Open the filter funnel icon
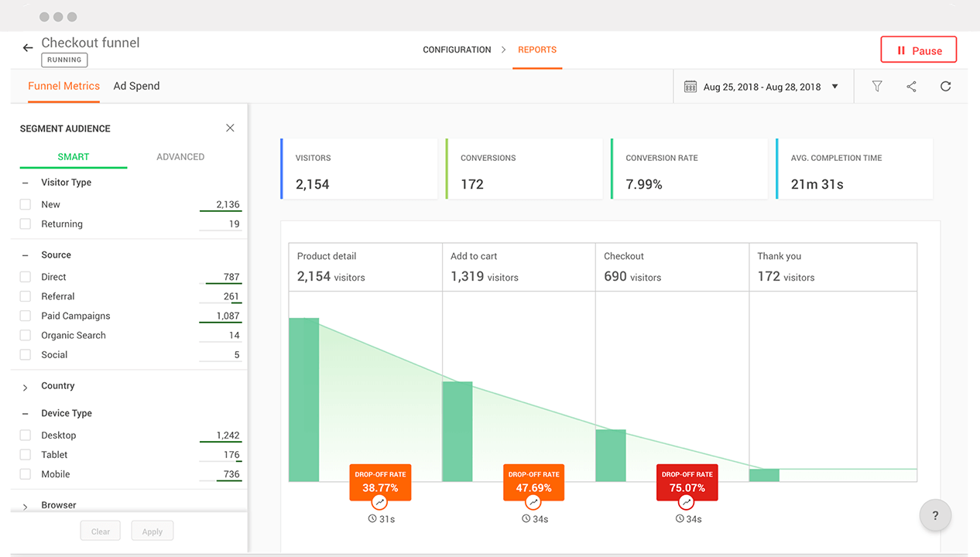 [x=877, y=87]
